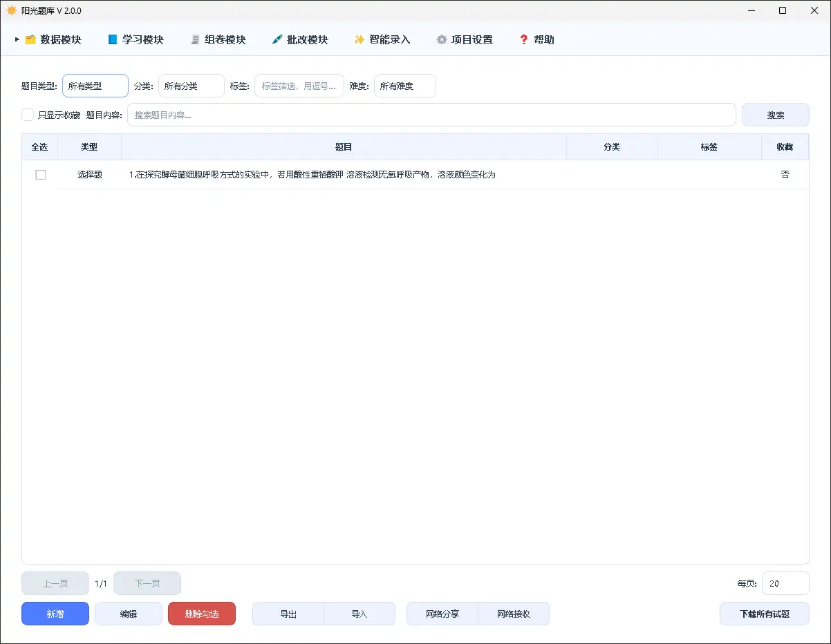
Task: Click the 网络接收 button
Action: click(514, 614)
